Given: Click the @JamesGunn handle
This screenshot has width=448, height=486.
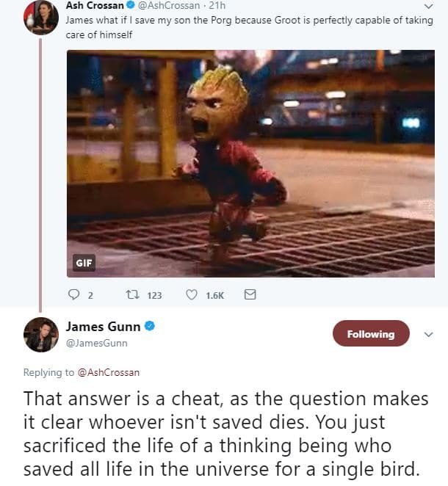Looking at the screenshot, I should click(96, 343).
